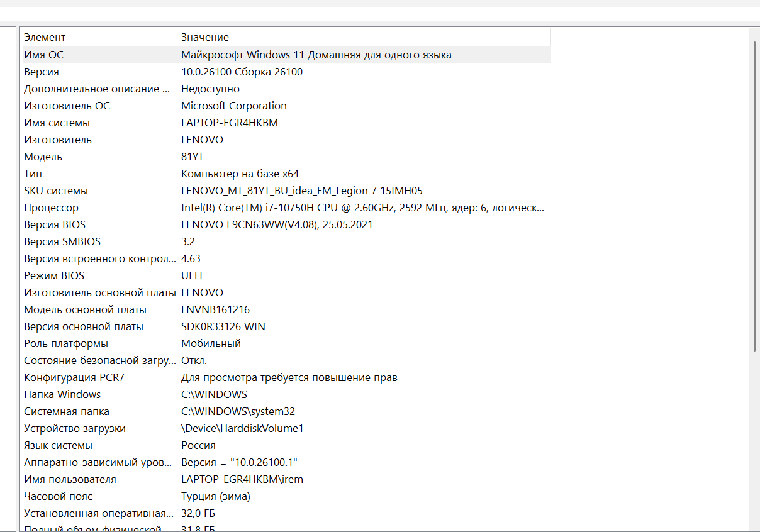Viewport: 760px width, 532px height.
Task: Select value 10.0.26100 Сборка 26100
Action: pyautogui.click(x=242, y=72)
